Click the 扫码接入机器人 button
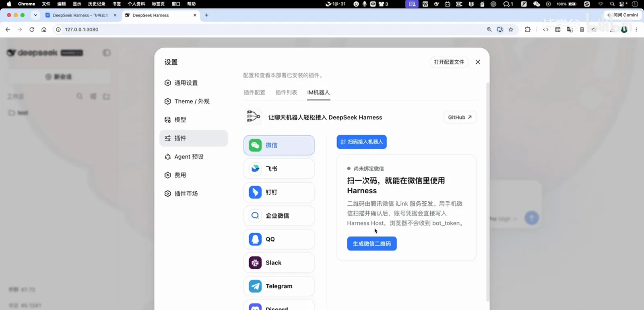This screenshot has height=310, width=644. tap(361, 142)
